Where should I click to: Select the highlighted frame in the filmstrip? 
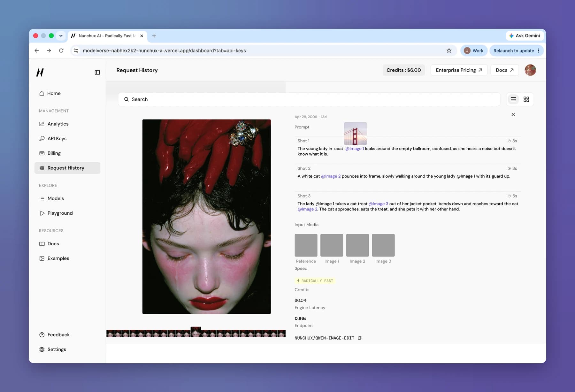(x=196, y=332)
